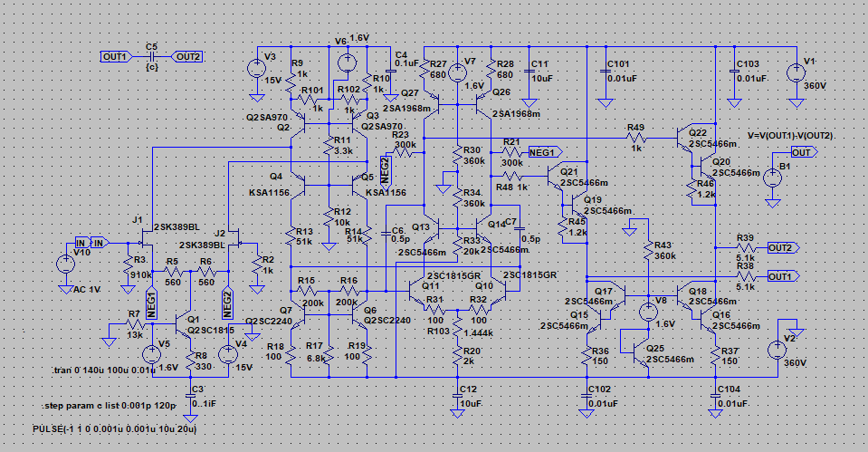
Task: Select the V2 360V voltage source
Action: coord(776,350)
